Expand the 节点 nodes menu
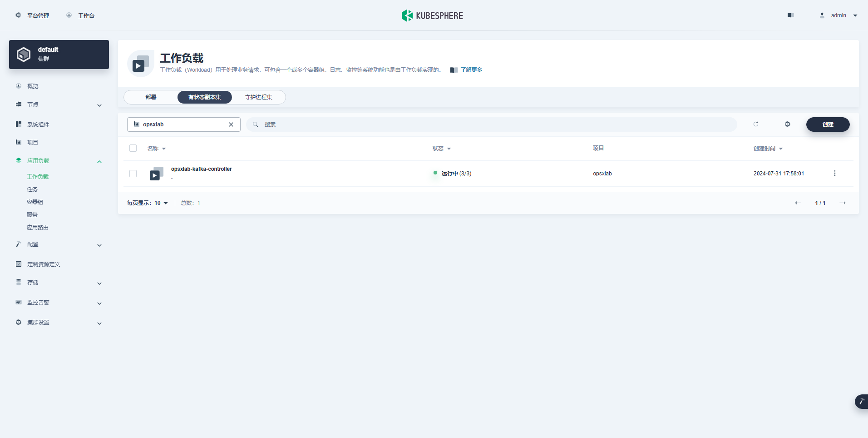Image resolution: width=868 pixels, height=438 pixels. tap(59, 105)
